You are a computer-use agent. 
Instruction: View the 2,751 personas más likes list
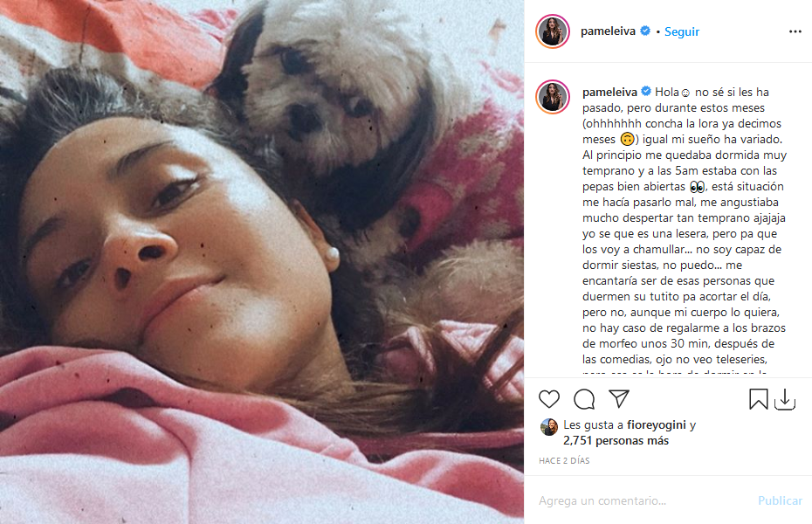click(x=616, y=441)
